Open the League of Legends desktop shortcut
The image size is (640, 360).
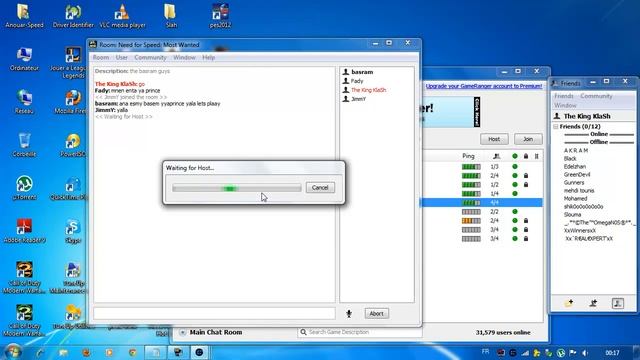click(x=73, y=62)
